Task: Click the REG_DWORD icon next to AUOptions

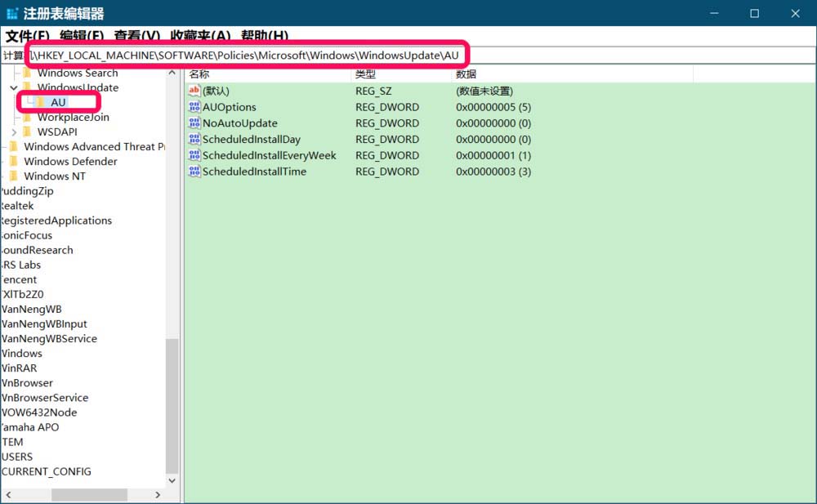Action: tap(194, 107)
